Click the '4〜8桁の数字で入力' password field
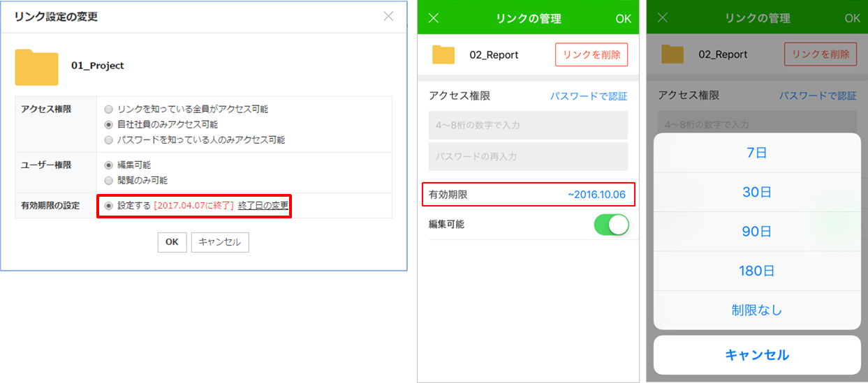 [x=528, y=125]
